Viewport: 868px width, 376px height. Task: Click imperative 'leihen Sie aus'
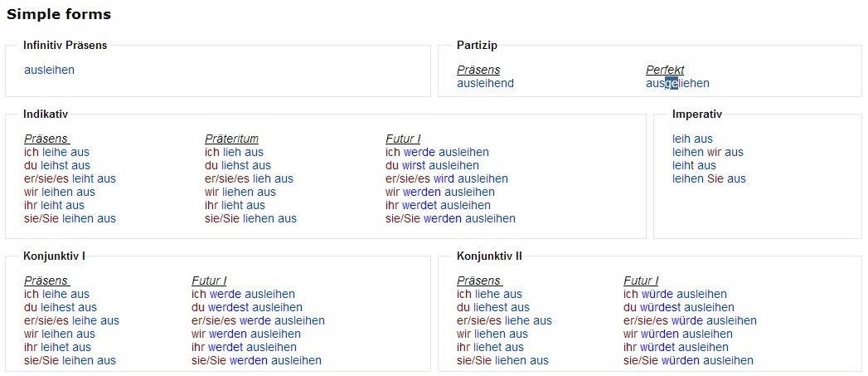point(709,178)
